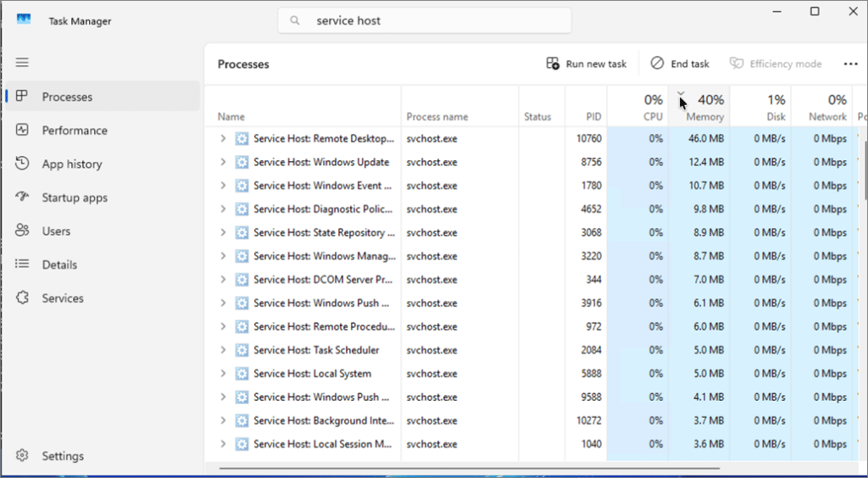Select Service Host: Windows Manag... row name
The width and height of the screenshot is (868, 478).
(325, 256)
